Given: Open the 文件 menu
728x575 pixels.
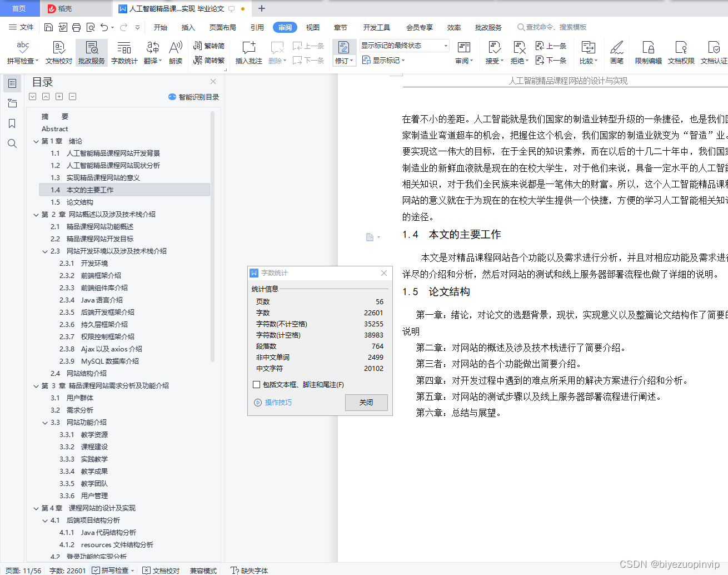Looking at the screenshot, I should pos(22,27).
